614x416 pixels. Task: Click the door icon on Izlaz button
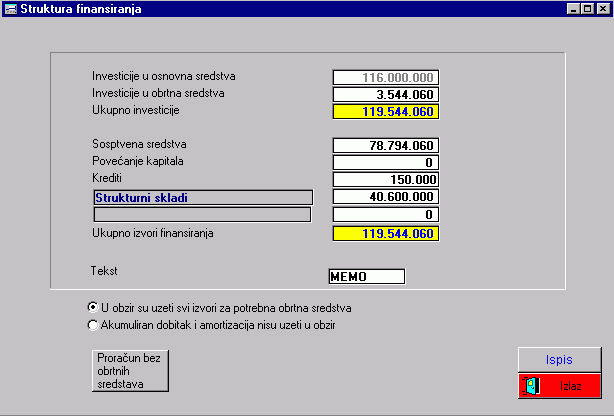tap(531, 386)
